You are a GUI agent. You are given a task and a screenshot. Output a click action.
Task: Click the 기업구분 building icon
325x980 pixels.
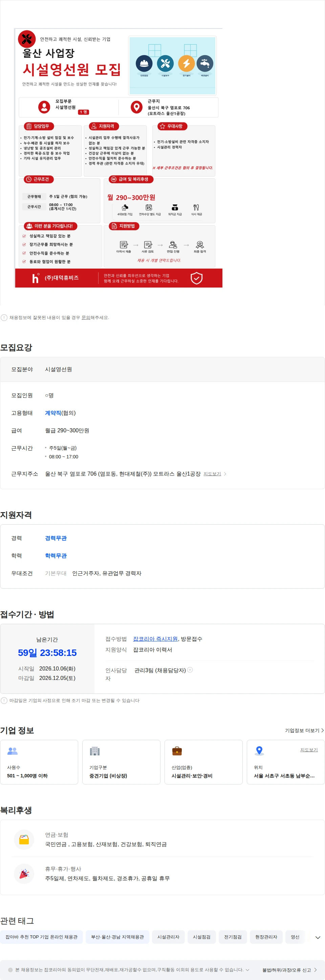tap(95, 751)
